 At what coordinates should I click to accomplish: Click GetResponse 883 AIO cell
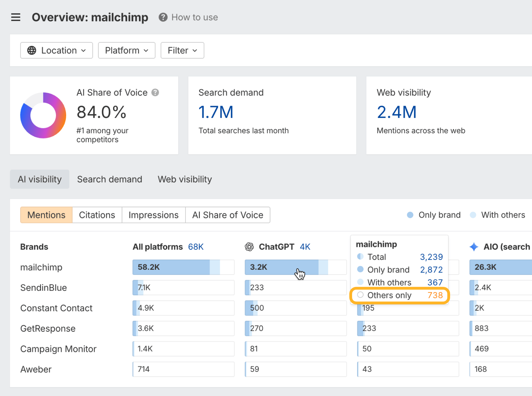point(500,328)
